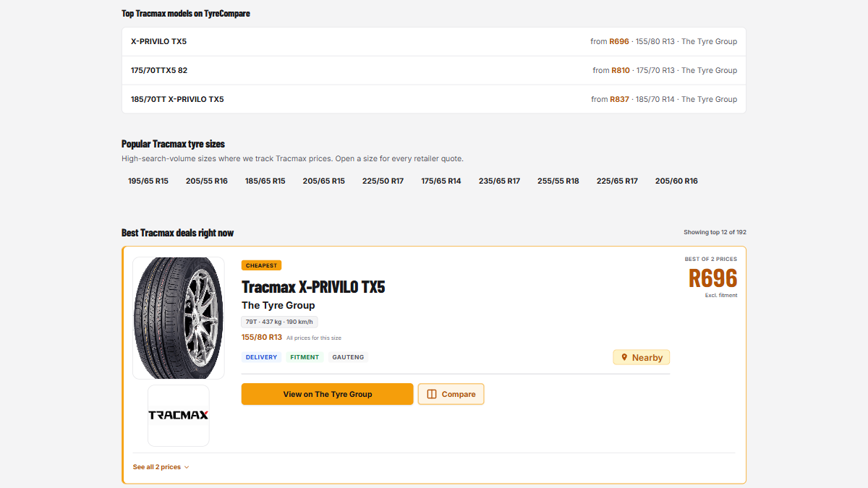Screen dimensions: 868x488
Task: Click the View on The Tyre Group button
Action: click(328, 394)
